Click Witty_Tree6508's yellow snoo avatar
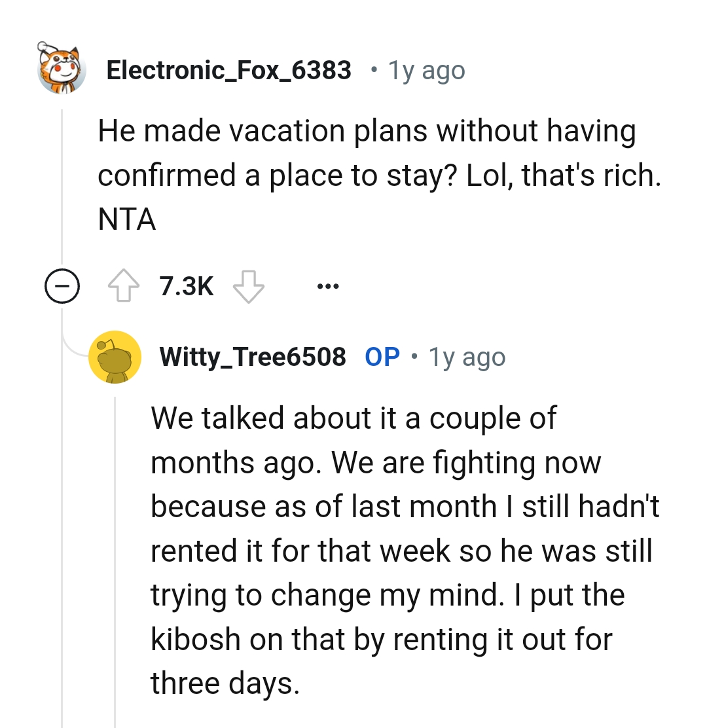Image resolution: width=707 pixels, height=728 pixels. click(x=115, y=357)
